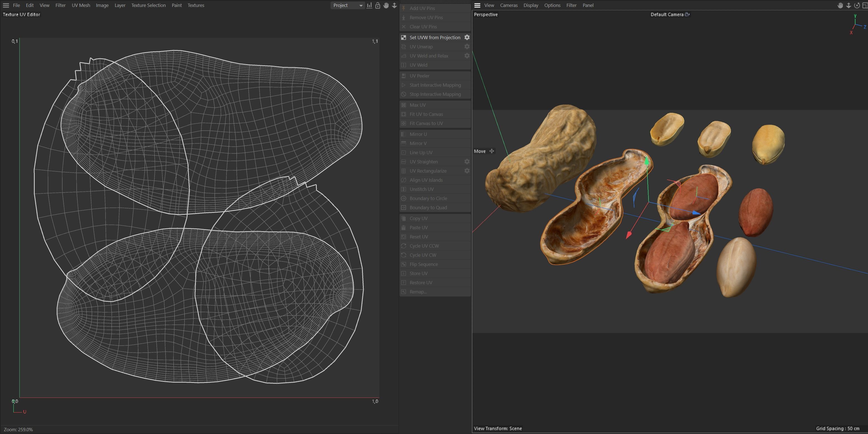This screenshot has width=868, height=434.
Task: Open the UV Editor Filter menu
Action: click(x=60, y=5)
